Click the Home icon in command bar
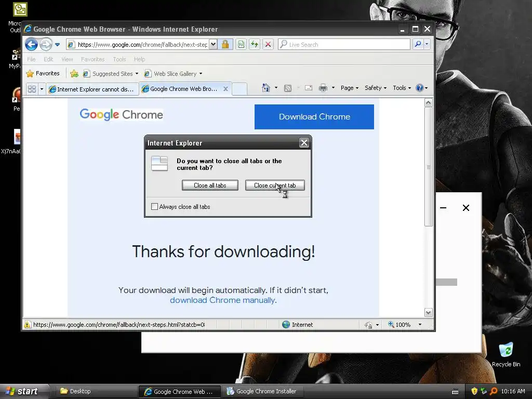The width and height of the screenshot is (532, 399). click(x=266, y=88)
